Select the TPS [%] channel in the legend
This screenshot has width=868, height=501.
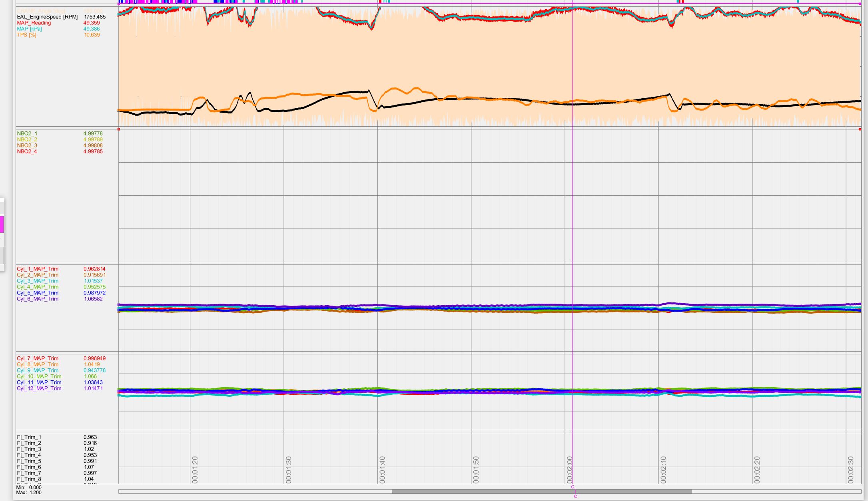pyautogui.click(x=26, y=35)
